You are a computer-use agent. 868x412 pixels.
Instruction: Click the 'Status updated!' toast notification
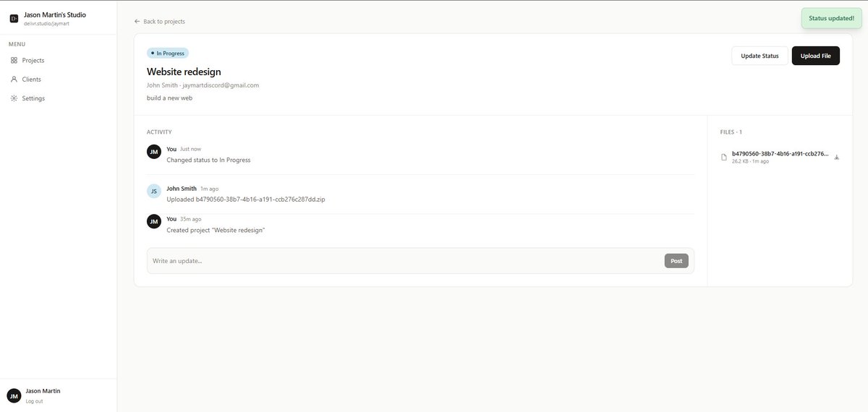[x=831, y=18]
